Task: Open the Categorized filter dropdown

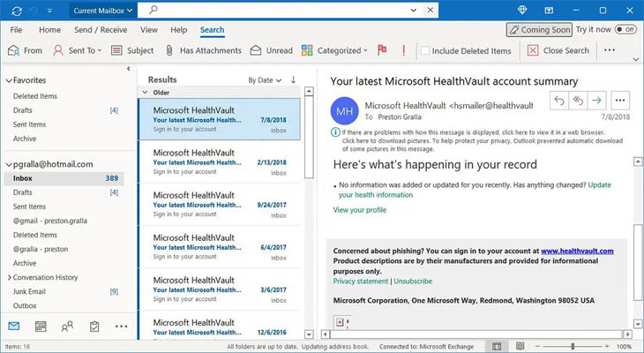Action: [x=334, y=50]
